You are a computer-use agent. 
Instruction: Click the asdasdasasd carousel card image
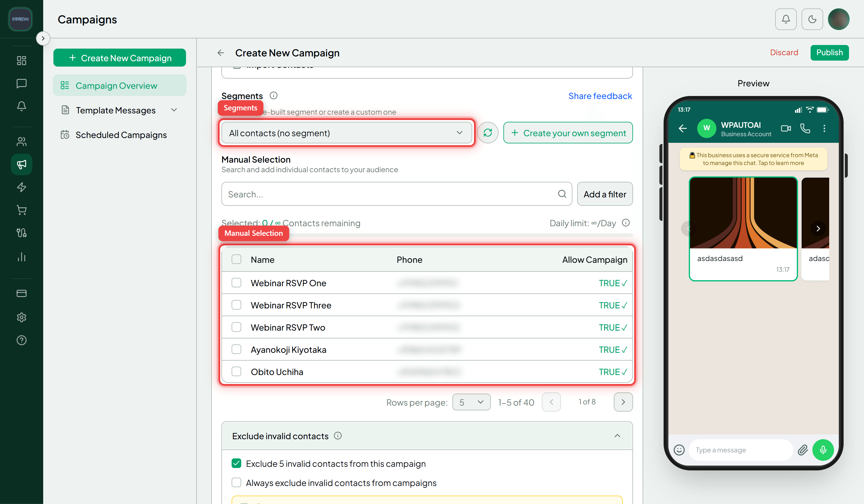(743, 213)
